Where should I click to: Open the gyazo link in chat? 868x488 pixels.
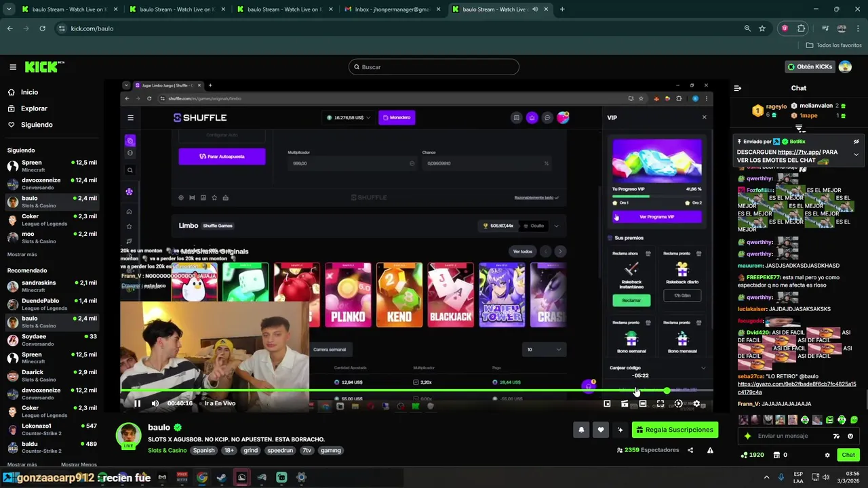pos(797,388)
